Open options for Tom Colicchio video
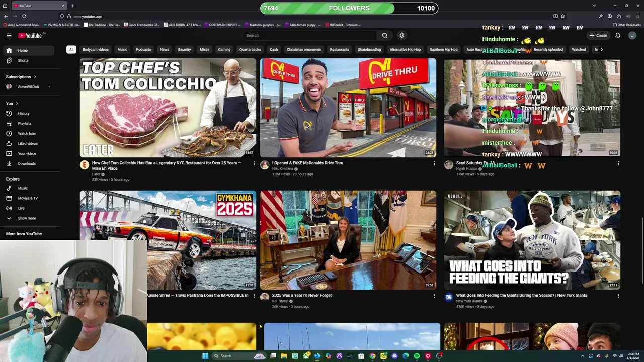Viewport: 644px width, 362px height. click(254, 163)
